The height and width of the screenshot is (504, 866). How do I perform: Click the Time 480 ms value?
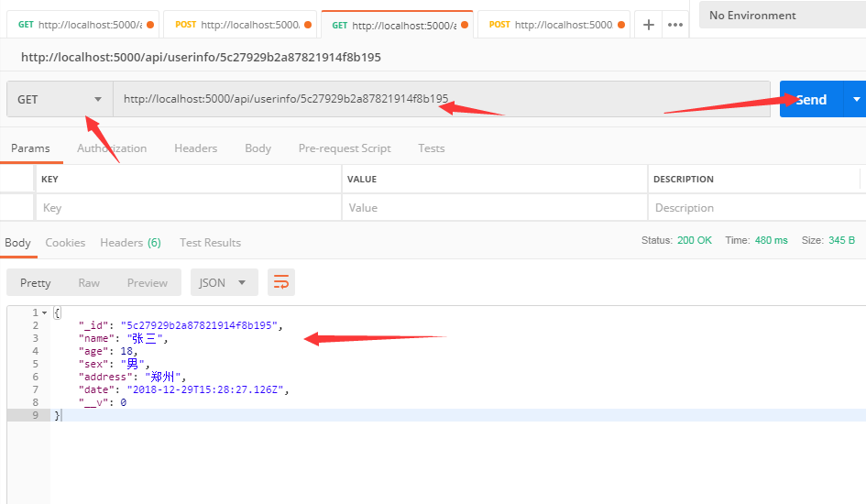pos(771,241)
